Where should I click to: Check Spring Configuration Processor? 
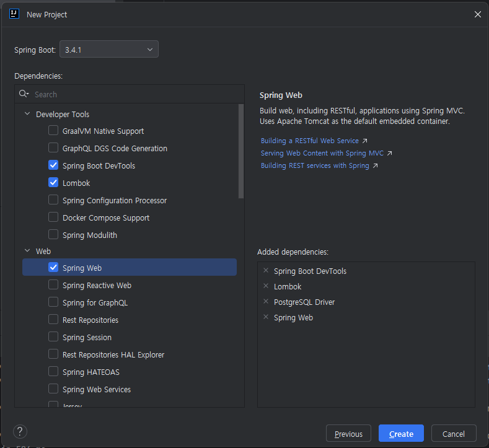[53, 200]
